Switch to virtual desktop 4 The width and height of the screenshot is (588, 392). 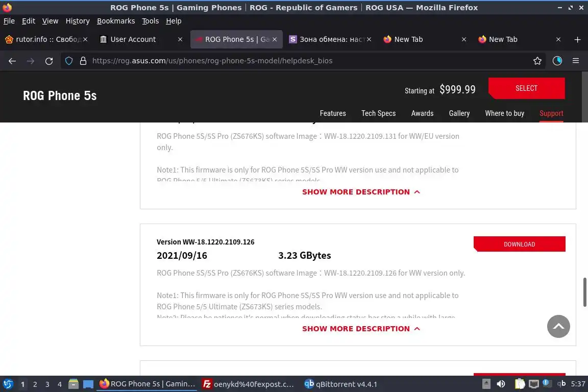coord(60,384)
